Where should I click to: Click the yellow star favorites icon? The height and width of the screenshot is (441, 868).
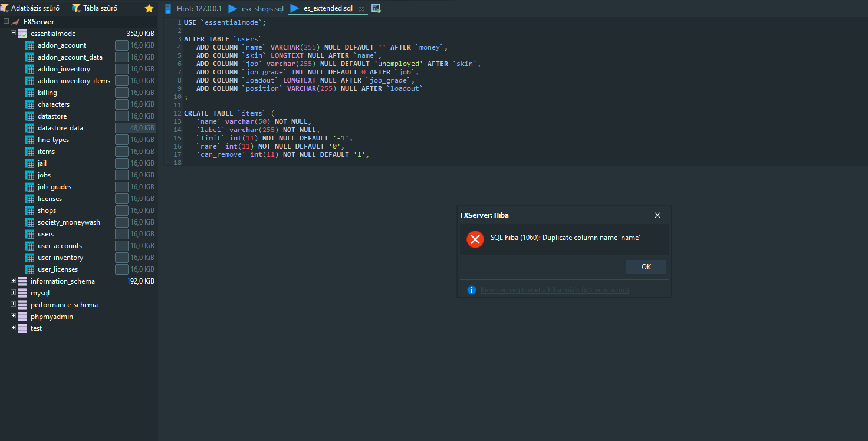149,8
